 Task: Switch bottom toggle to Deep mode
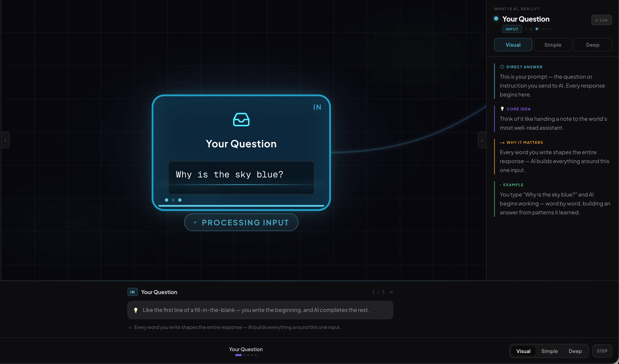[x=575, y=351]
